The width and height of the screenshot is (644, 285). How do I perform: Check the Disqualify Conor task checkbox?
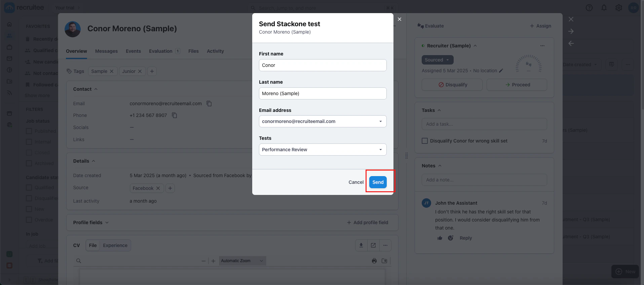click(x=425, y=141)
